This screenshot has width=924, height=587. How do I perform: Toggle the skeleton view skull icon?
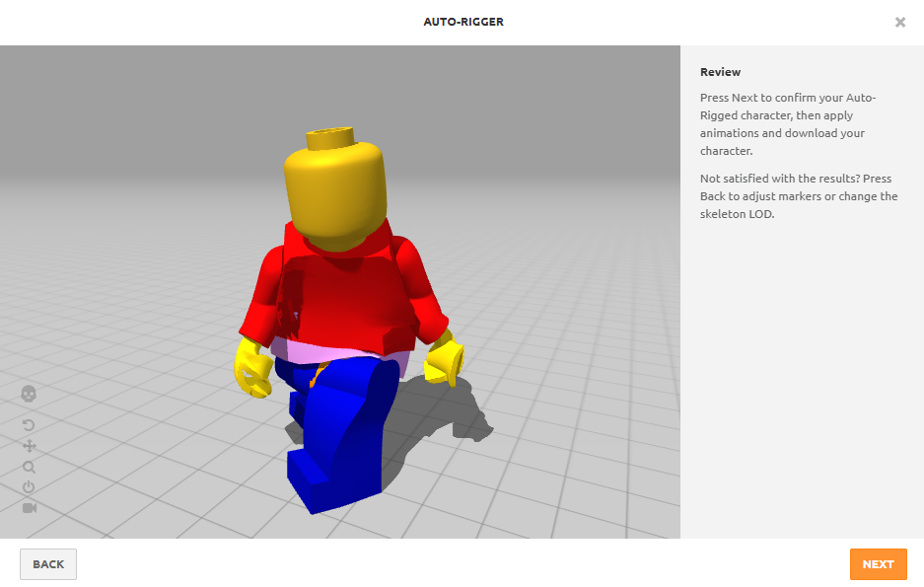(29, 394)
